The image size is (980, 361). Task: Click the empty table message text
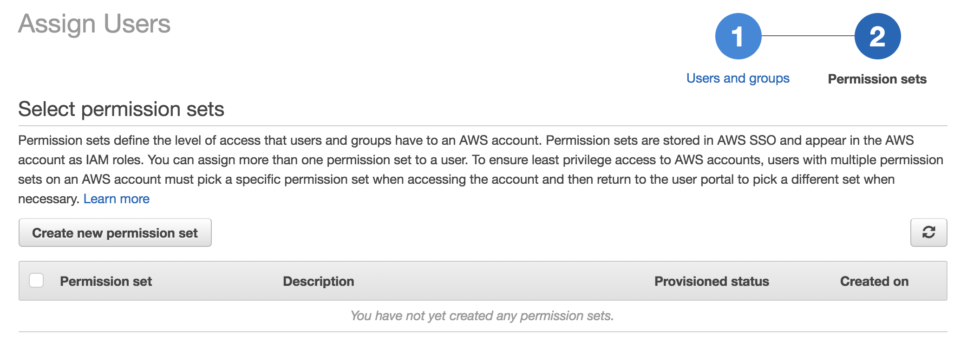tap(482, 316)
